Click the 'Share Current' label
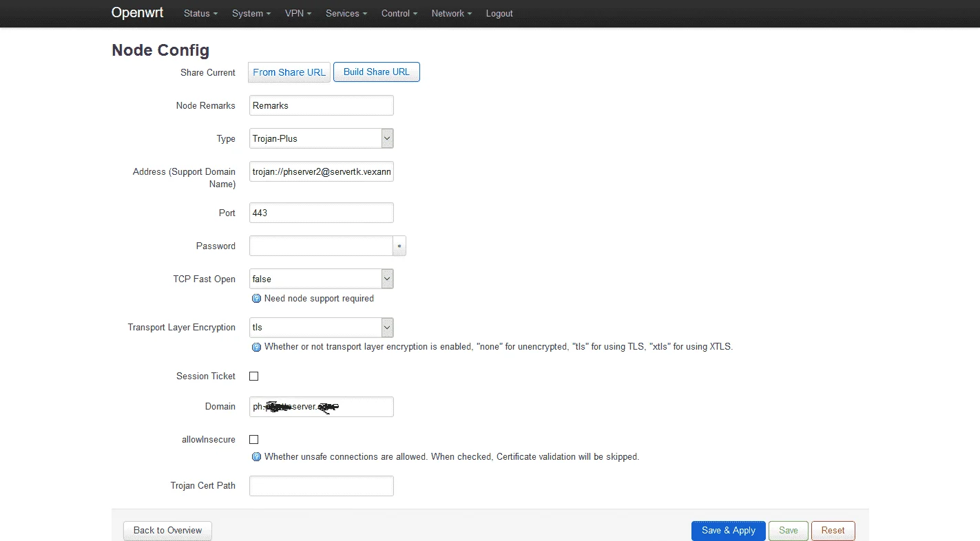Viewport: 980px width, 541px height. [x=208, y=72]
